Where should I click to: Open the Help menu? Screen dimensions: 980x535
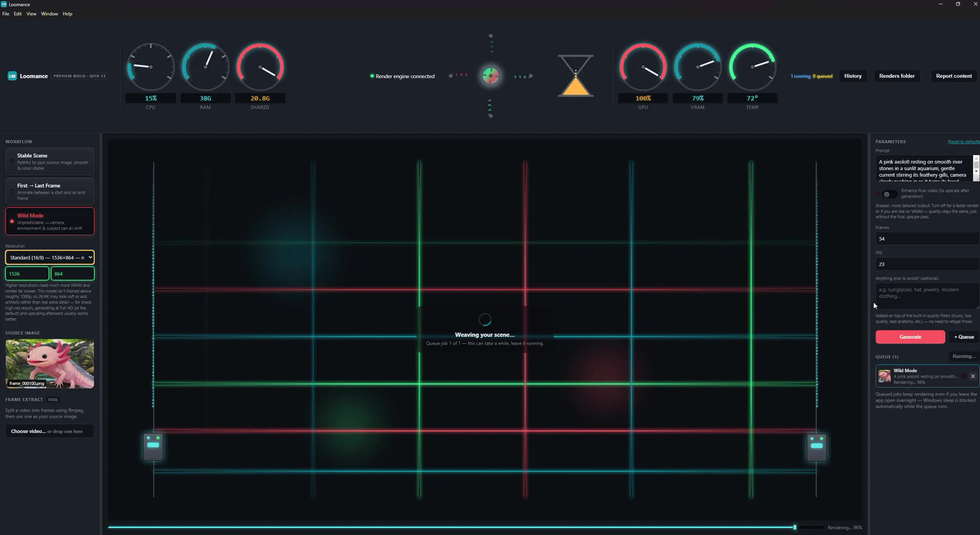coord(67,14)
